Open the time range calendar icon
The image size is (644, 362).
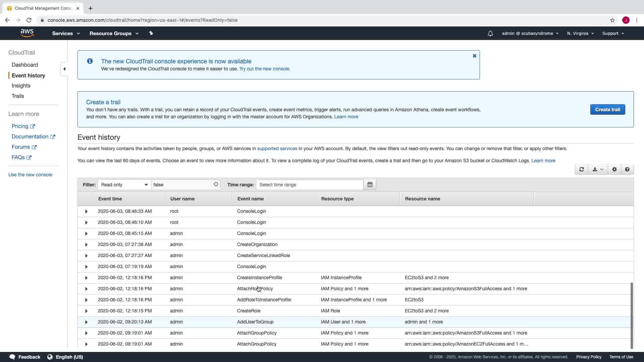point(370,185)
